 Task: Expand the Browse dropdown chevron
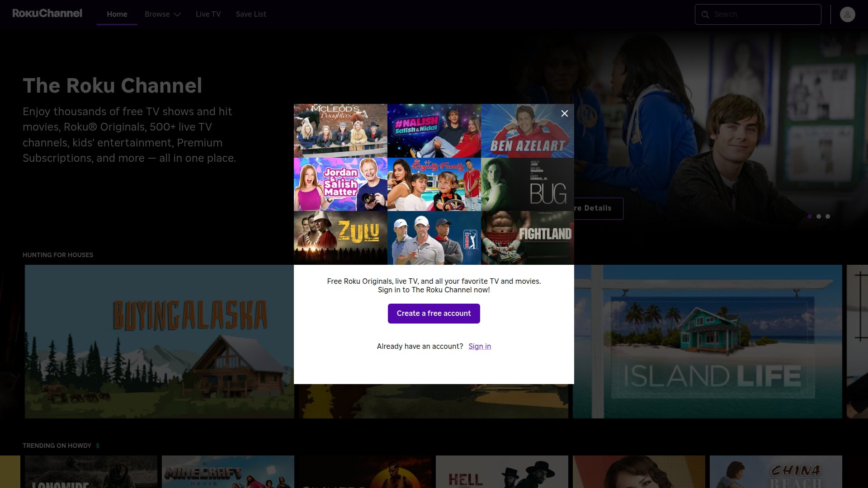click(x=177, y=14)
